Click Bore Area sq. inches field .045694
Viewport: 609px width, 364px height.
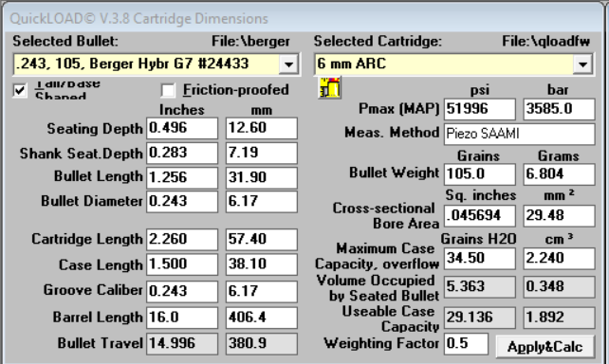pos(480,216)
